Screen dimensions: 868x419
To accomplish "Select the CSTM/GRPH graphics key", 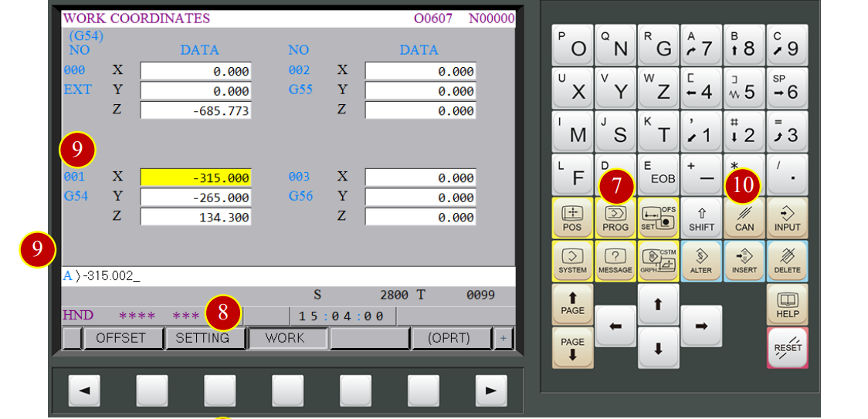I will click(x=658, y=261).
